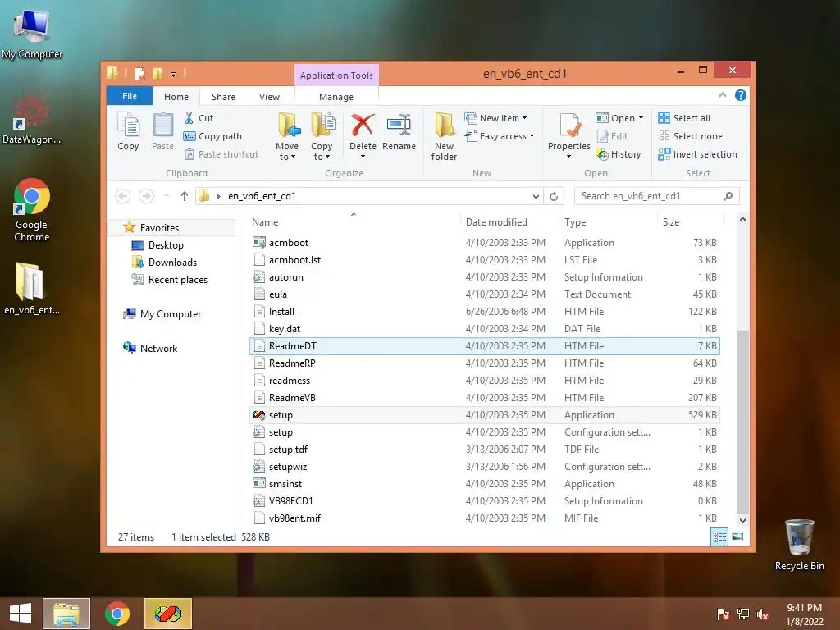Viewport: 840px width, 630px height.
Task: Open Help with the question mark icon
Action: coord(741,95)
